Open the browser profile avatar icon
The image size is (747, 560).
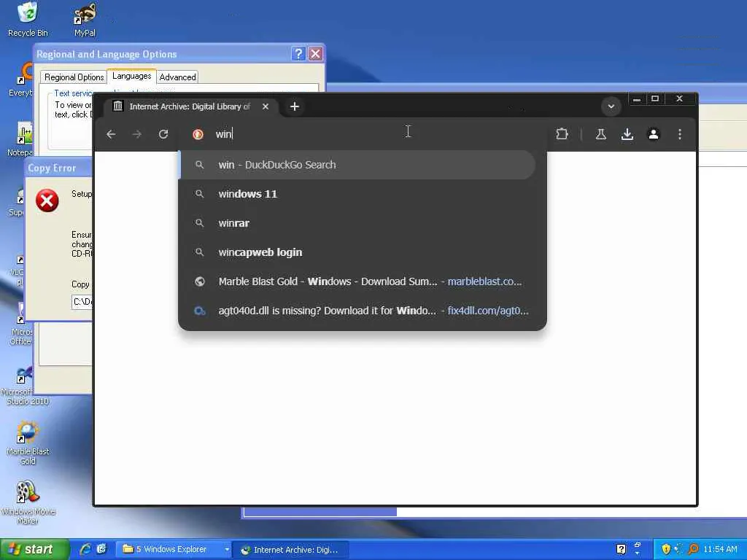point(654,134)
